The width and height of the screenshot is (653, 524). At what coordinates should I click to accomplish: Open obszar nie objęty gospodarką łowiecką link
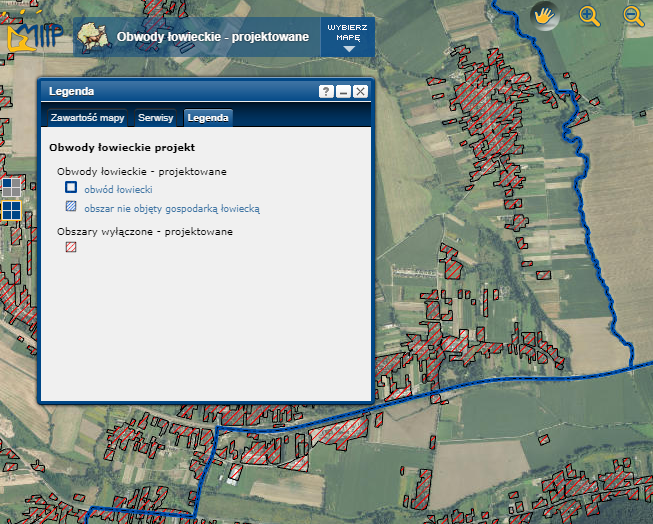click(x=172, y=209)
